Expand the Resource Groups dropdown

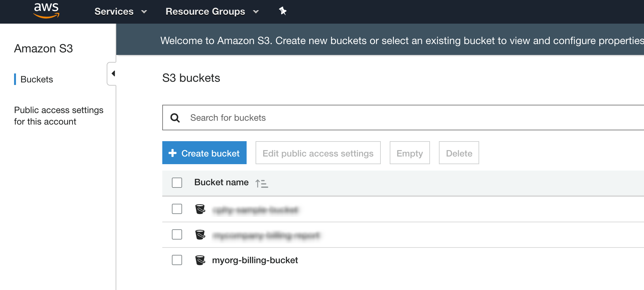point(212,11)
